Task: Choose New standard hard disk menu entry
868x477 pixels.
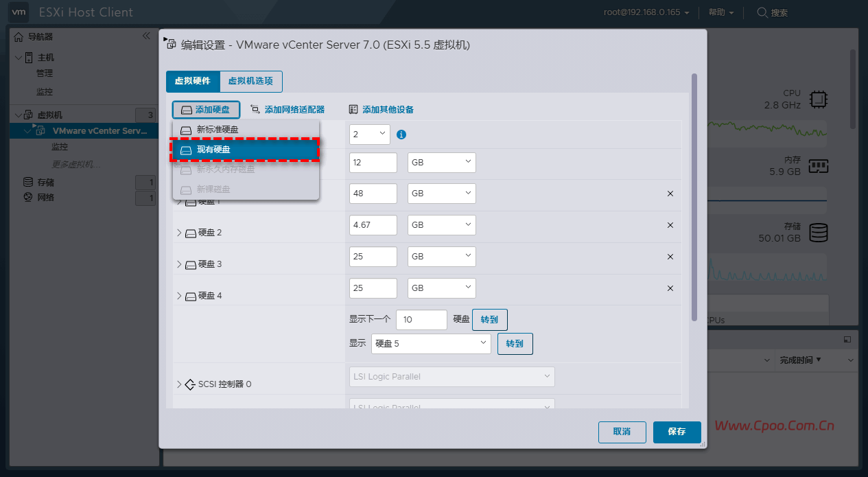Action: [x=246, y=129]
